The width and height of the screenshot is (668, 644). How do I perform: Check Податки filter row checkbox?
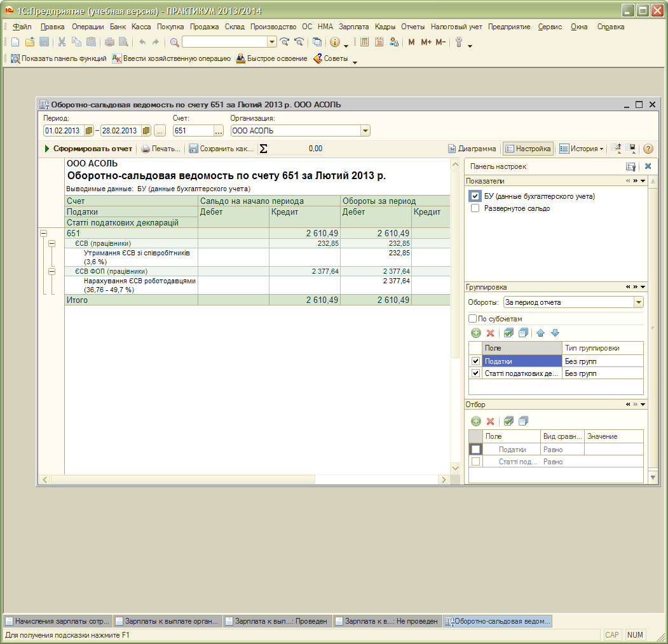coord(476,449)
